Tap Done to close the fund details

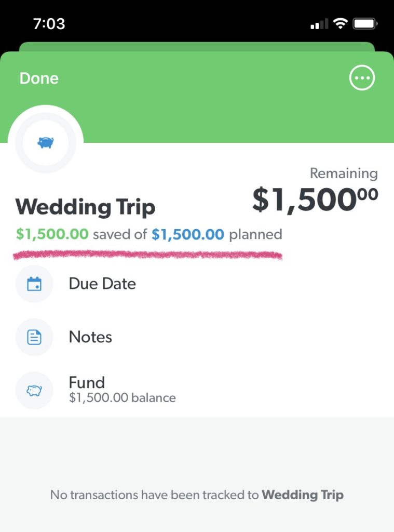point(39,78)
